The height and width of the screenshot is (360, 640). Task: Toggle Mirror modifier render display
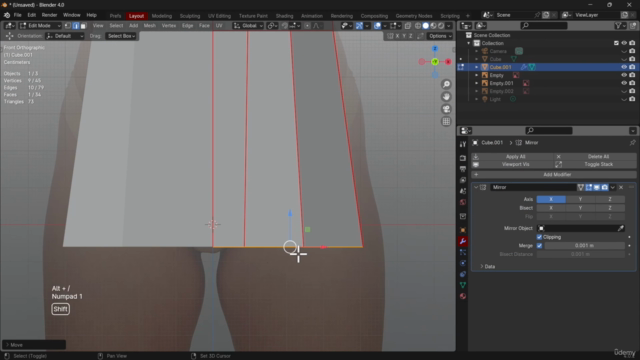pyautogui.click(x=604, y=187)
